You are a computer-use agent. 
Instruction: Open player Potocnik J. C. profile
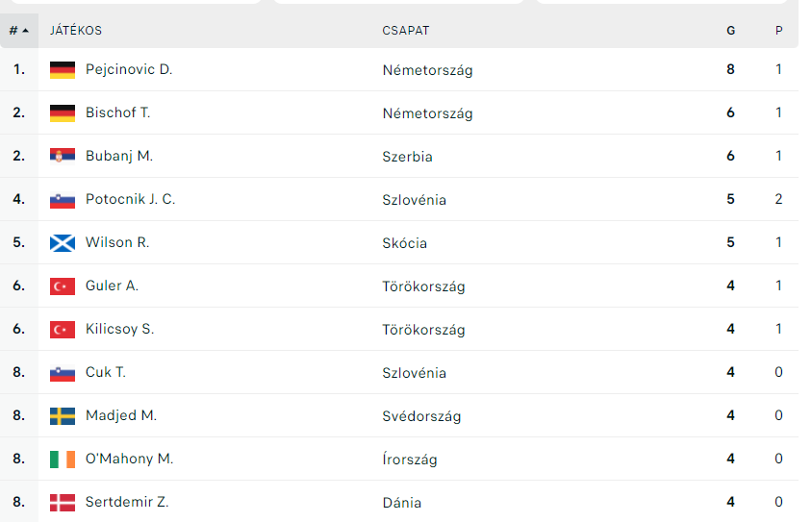point(131,199)
